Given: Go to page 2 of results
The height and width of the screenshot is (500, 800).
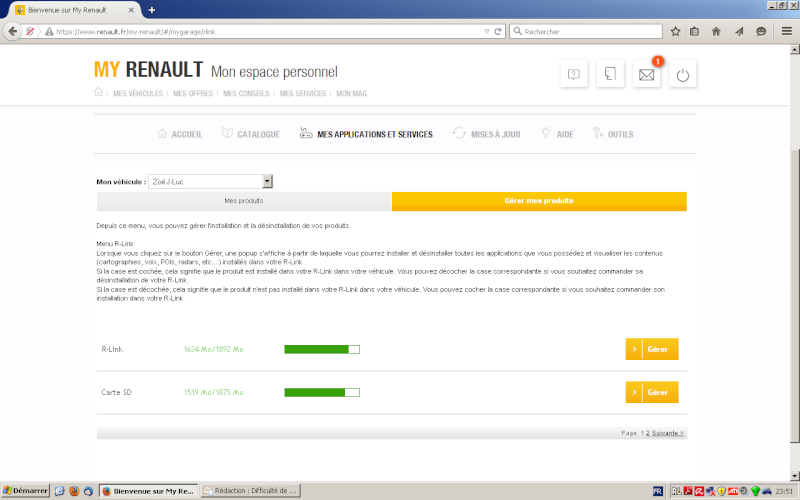Looking at the screenshot, I should pyautogui.click(x=647, y=433).
